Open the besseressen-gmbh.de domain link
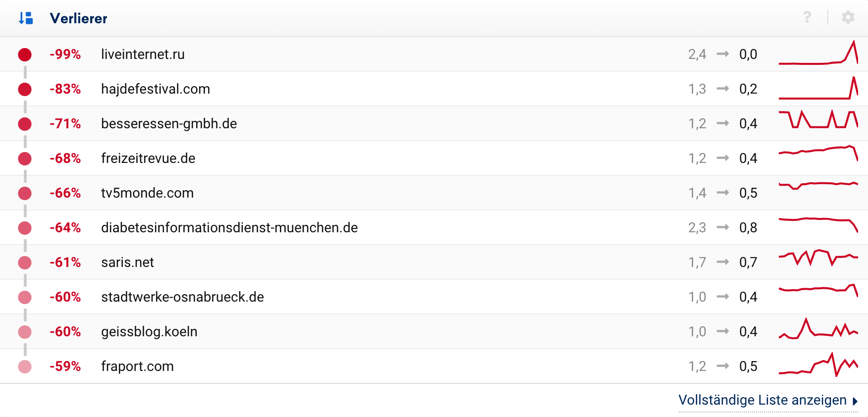The height and width of the screenshot is (417, 868). [x=169, y=123]
